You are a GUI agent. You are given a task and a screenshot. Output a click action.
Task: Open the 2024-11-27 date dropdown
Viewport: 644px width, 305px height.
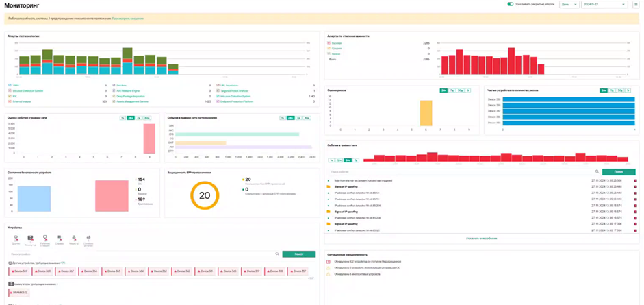[604, 5]
